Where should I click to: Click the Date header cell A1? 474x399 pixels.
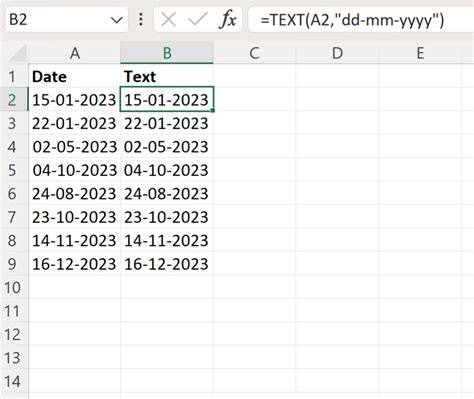[75, 76]
